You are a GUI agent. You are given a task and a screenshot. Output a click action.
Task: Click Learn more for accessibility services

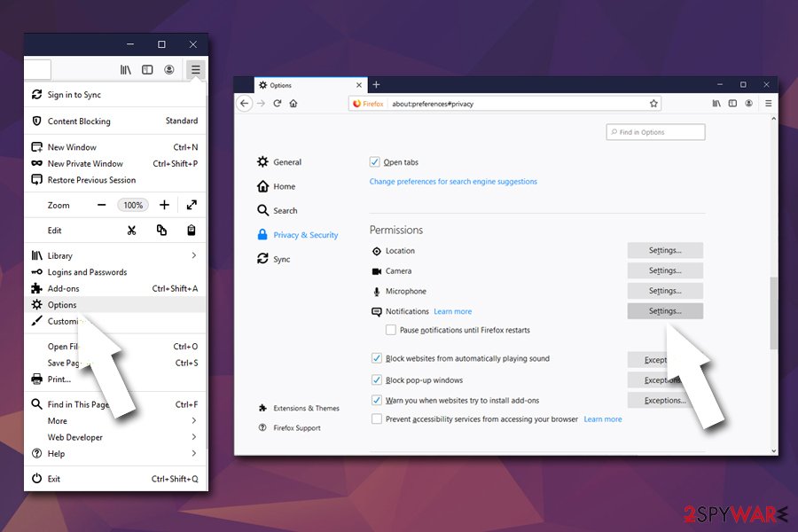pyautogui.click(x=603, y=419)
